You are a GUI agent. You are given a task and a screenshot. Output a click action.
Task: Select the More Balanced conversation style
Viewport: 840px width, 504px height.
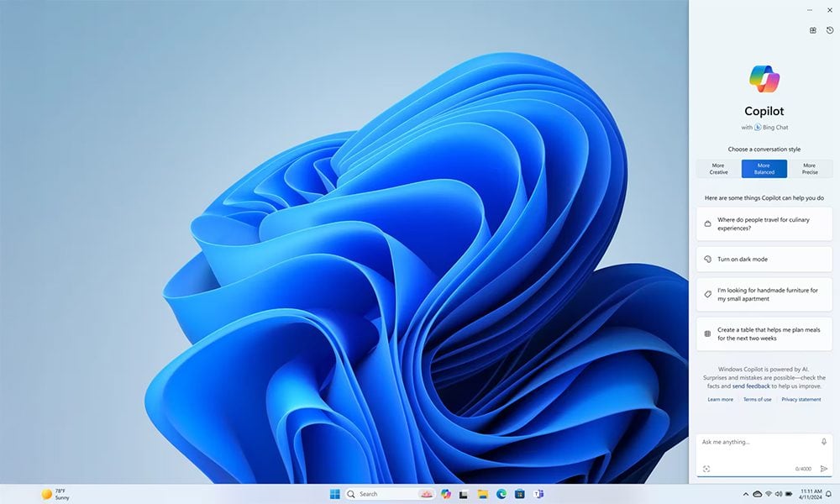click(764, 169)
